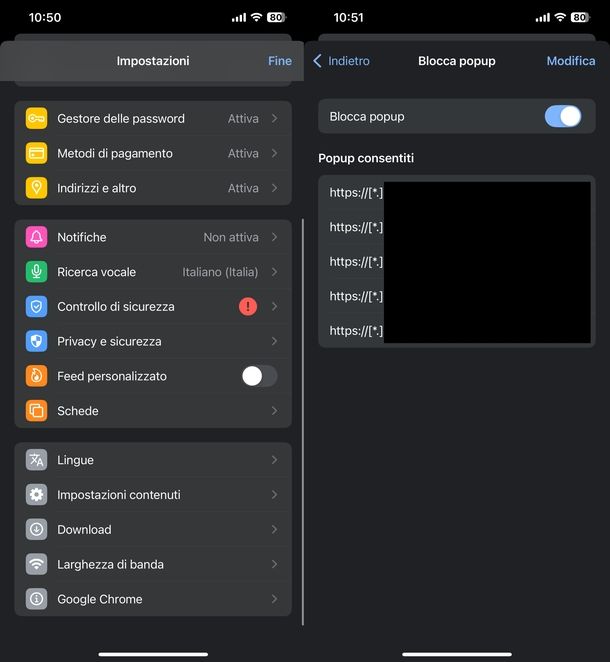Open the Gestore delle password key icon
Screen dimensions: 610x662
[36, 119]
